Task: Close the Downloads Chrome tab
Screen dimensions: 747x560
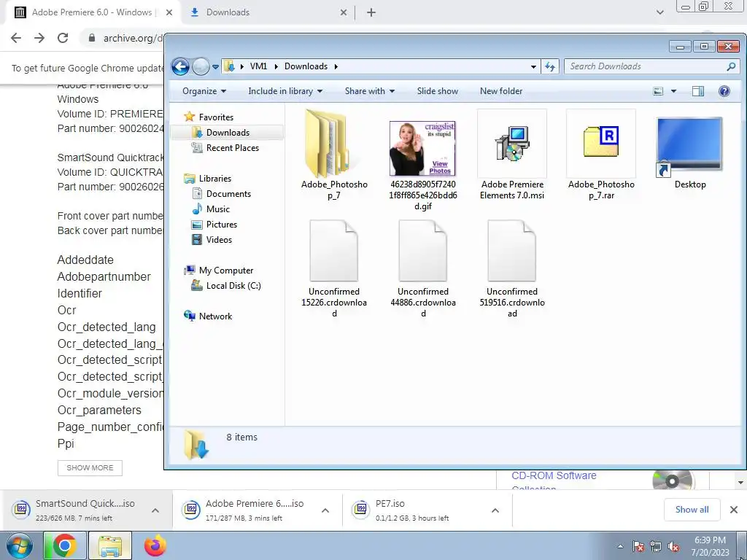Action: point(344,12)
